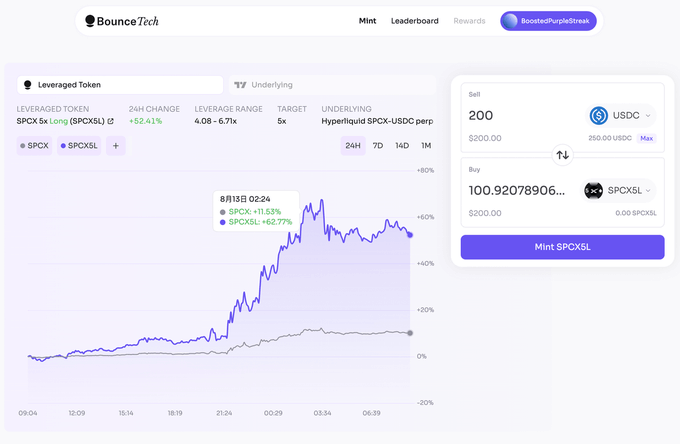Click Hyperliquid SPCX-USDC perp text
Viewport: 680px width, 444px height.
coord(377,121)
